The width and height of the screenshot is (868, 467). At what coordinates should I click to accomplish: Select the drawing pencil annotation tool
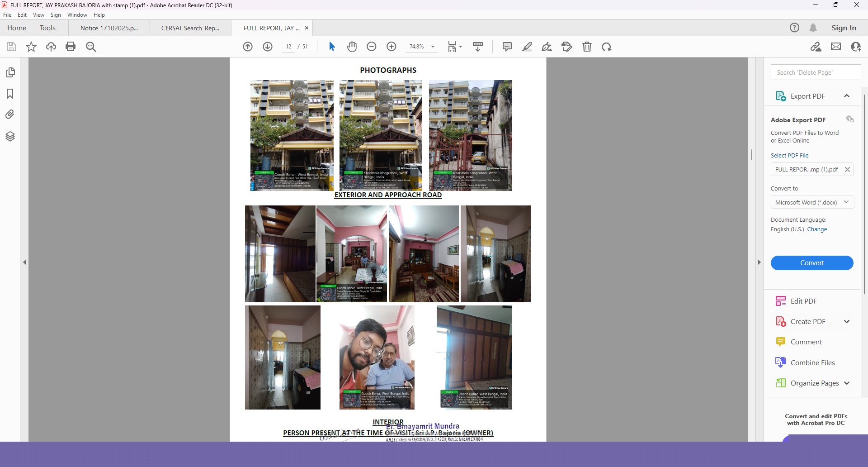pyautogui.click(x=547, y=46)
